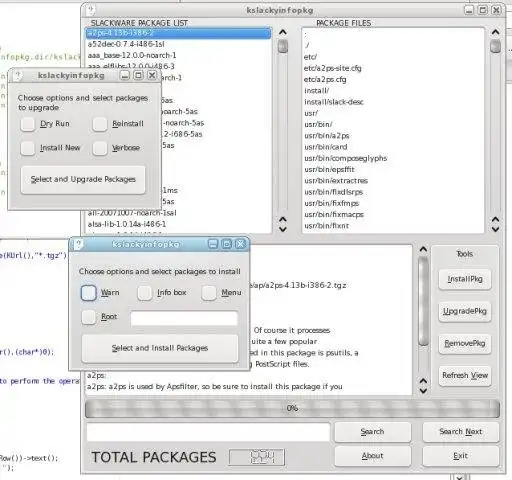Click help icon in upgrade dialog titlebar
The image size is (512, 480).
[17, 76]
